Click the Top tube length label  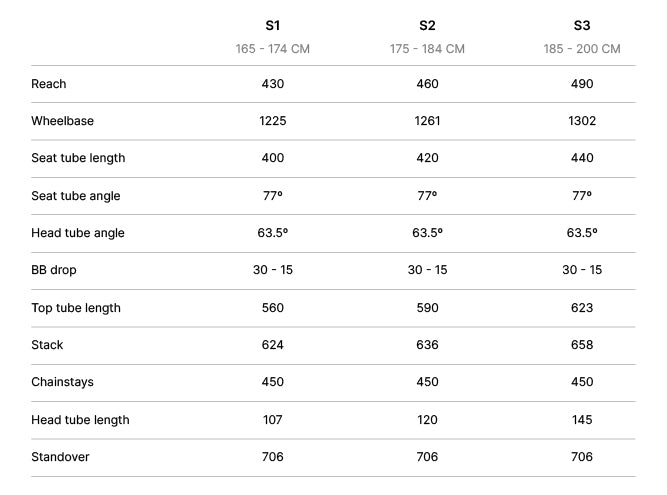pyautogui.click(x=76, y=308)
